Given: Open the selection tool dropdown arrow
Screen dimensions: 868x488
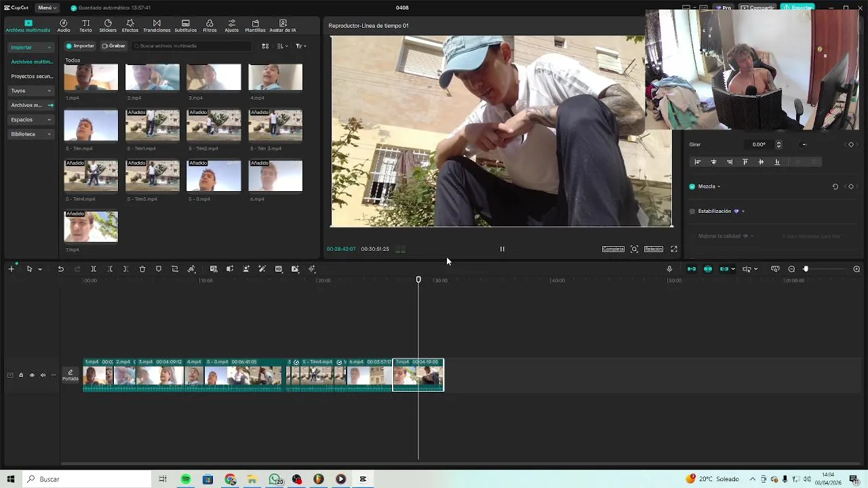Looking at the screenshot, I should pyautogui.click(x=40, y=269).
